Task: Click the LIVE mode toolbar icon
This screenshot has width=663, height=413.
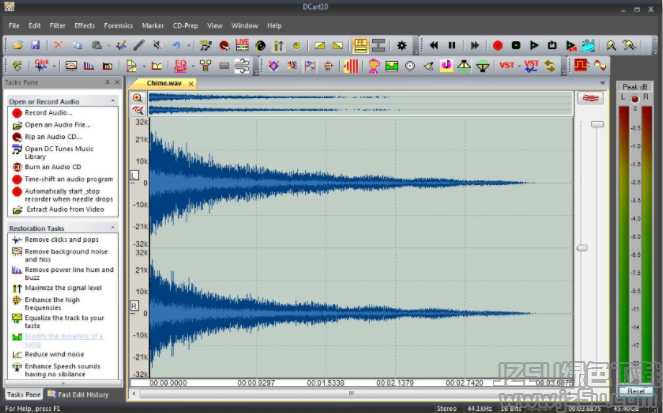Action: [242, 45]
